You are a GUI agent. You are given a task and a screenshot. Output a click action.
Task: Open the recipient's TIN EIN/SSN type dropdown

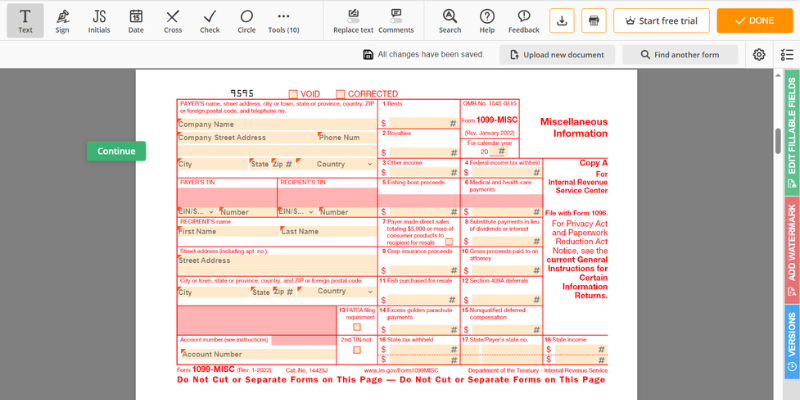[x=297, y=212]
